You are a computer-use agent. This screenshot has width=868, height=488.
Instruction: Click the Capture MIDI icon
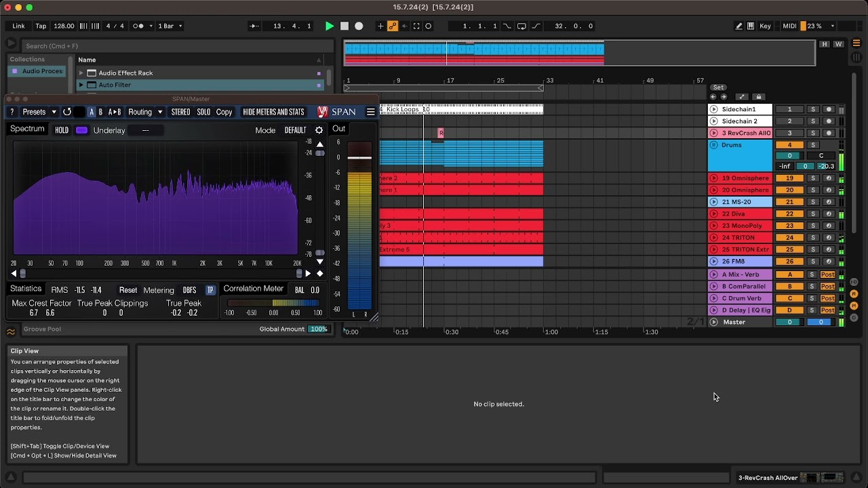click(x=416, y=26)
